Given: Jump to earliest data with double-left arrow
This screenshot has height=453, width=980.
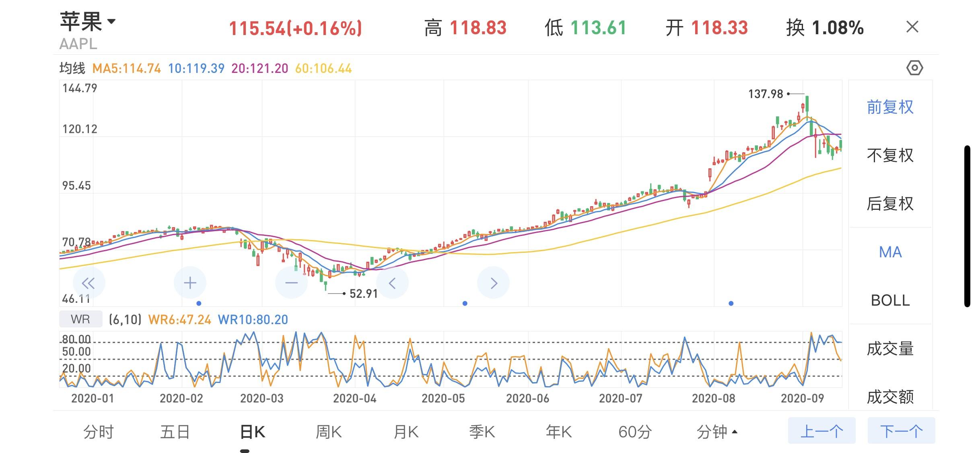Looking at the screenshot, I should tap(89, 283).
